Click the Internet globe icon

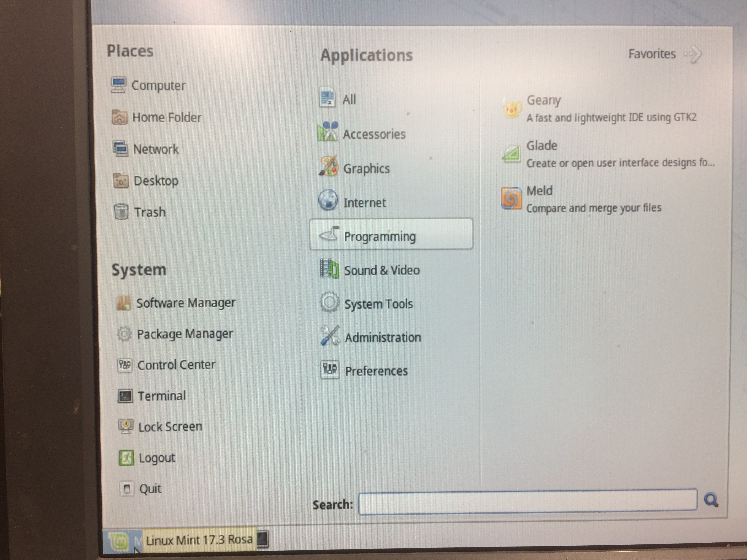click(328, 200)
